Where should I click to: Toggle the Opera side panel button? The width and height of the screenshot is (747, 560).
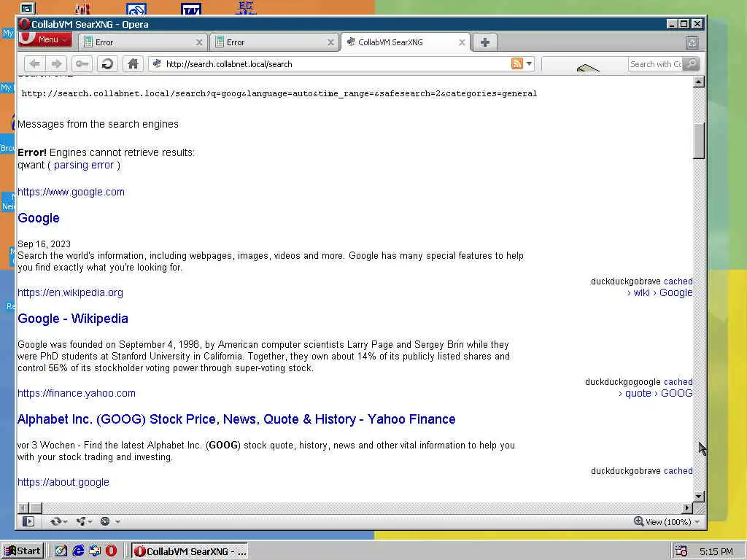[28, 521]
